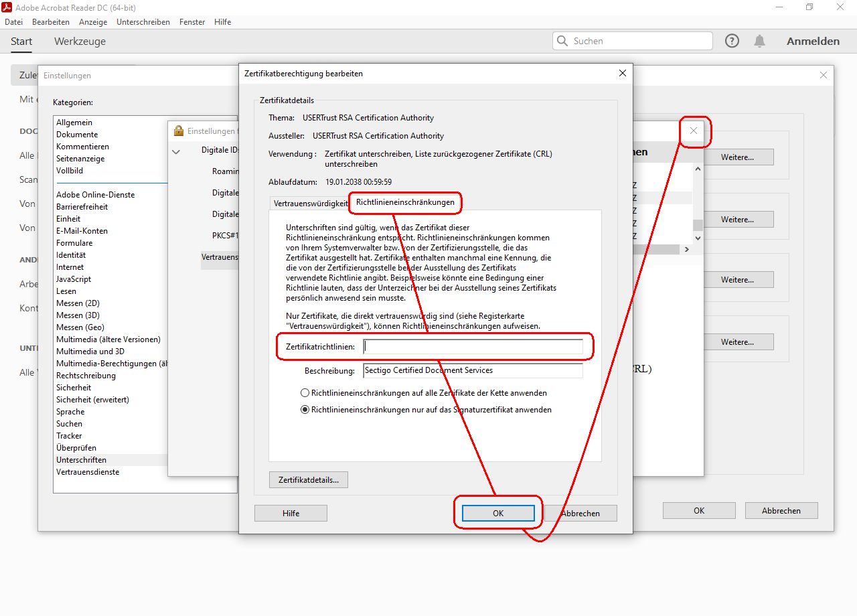The height and width of the screenshot is (616, 857).
Task: Click the Hilfe button in the dialog
Action: pos(291,513)
